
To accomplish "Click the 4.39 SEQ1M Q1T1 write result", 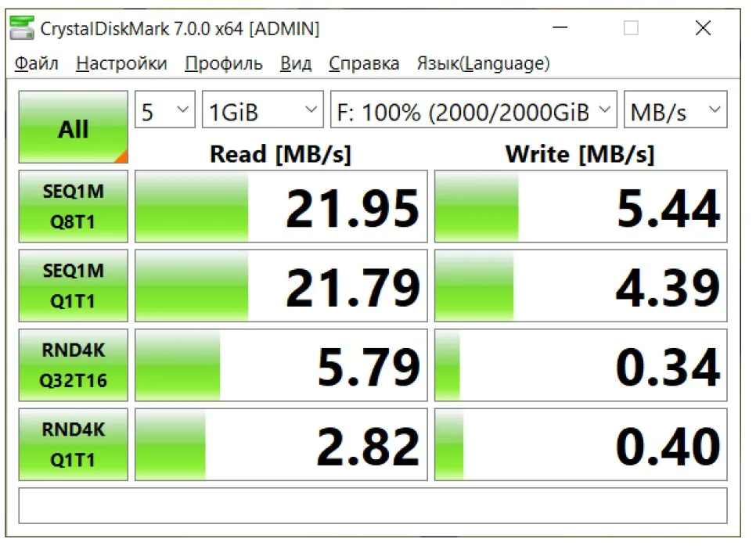I will (x=581, y=286).
